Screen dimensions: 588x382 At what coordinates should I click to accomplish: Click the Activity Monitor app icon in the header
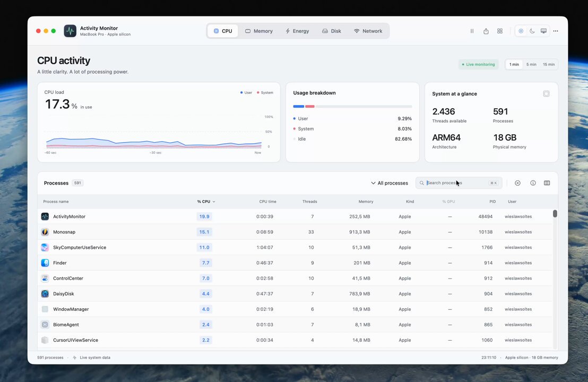(70, 31)
